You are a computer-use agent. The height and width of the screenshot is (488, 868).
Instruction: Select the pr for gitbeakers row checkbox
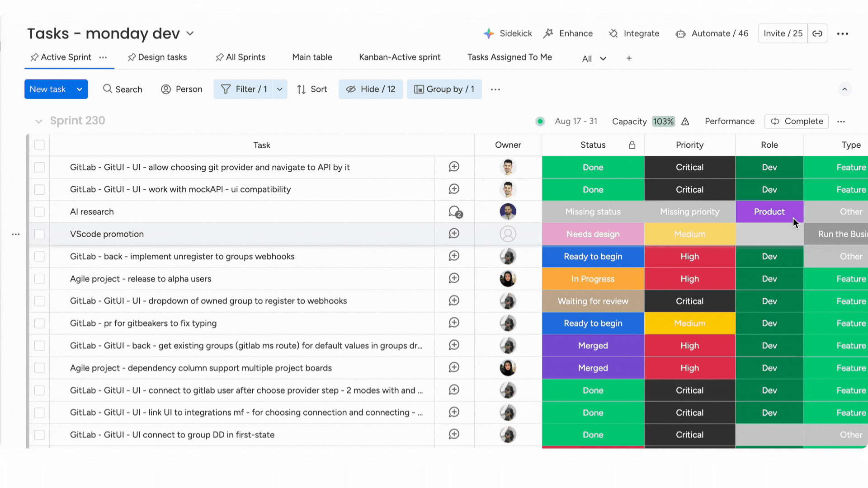(x=39, y=324)
